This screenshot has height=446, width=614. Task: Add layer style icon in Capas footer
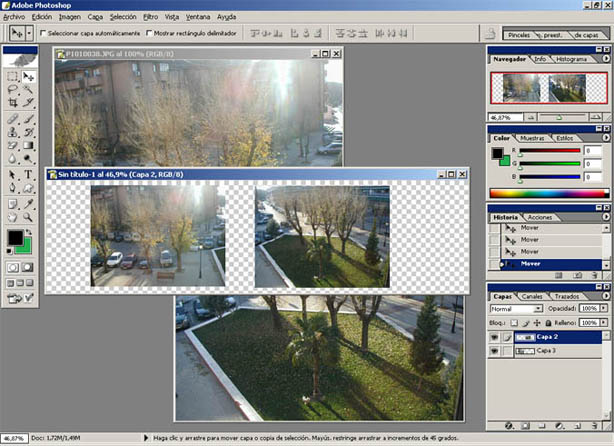(x=509, y=425)
